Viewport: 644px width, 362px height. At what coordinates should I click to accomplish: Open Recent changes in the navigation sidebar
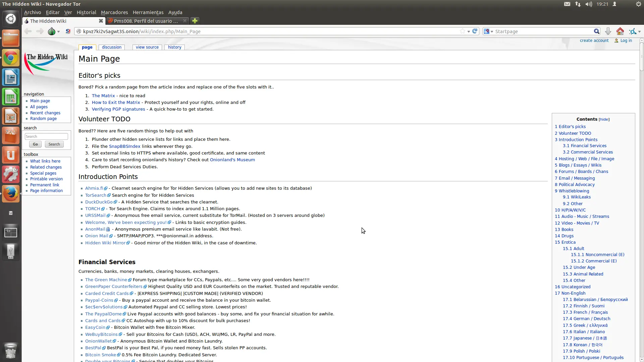coord(45,113)
